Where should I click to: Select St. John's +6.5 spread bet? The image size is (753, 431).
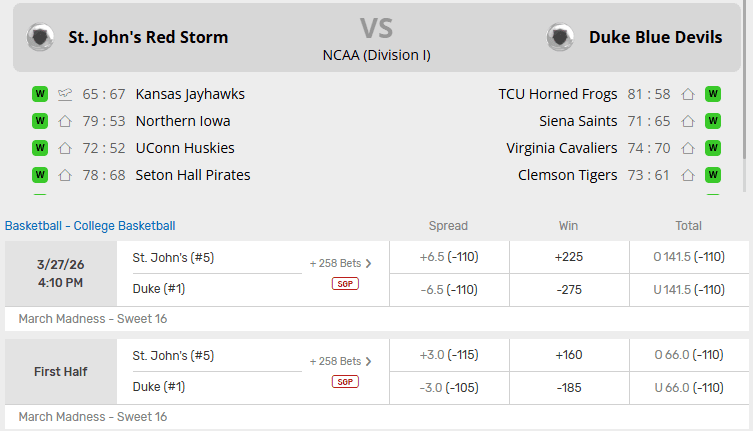click(x=449, y=257)
